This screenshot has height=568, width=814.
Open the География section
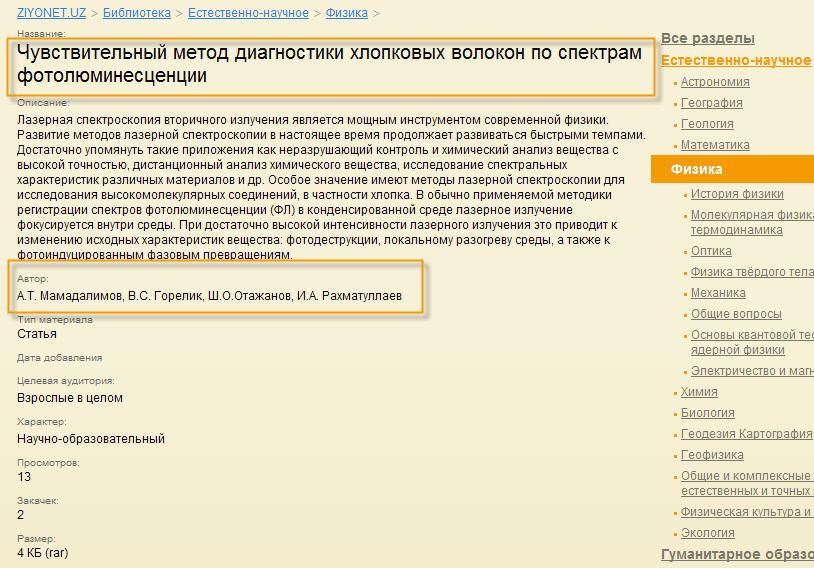(711, 103)
